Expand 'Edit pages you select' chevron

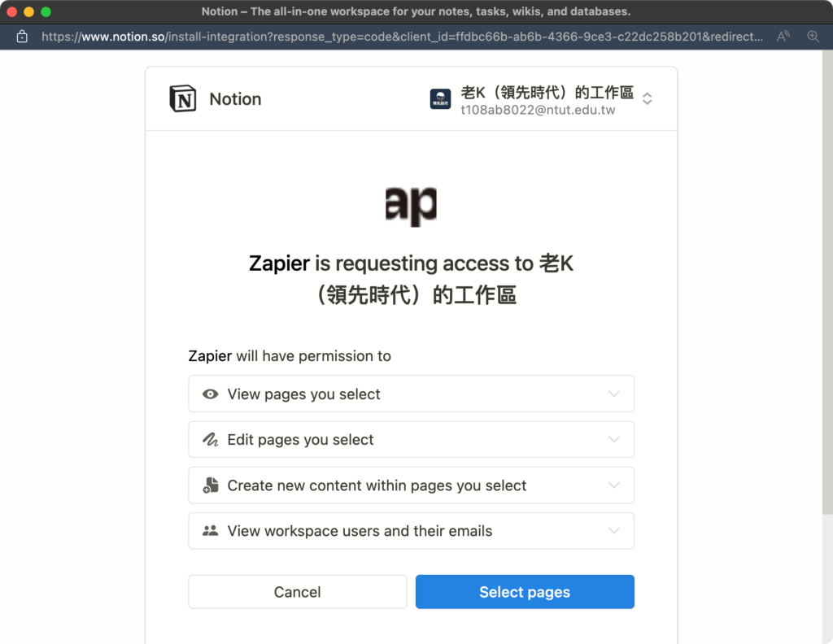point(614,440)
